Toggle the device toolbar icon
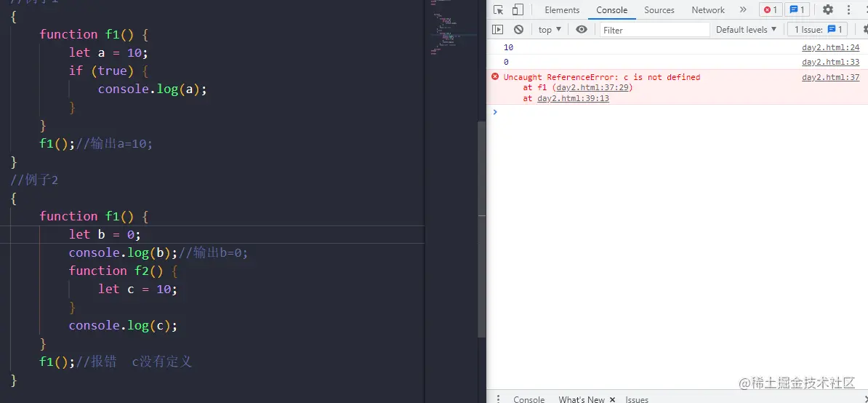 (518, 10)
